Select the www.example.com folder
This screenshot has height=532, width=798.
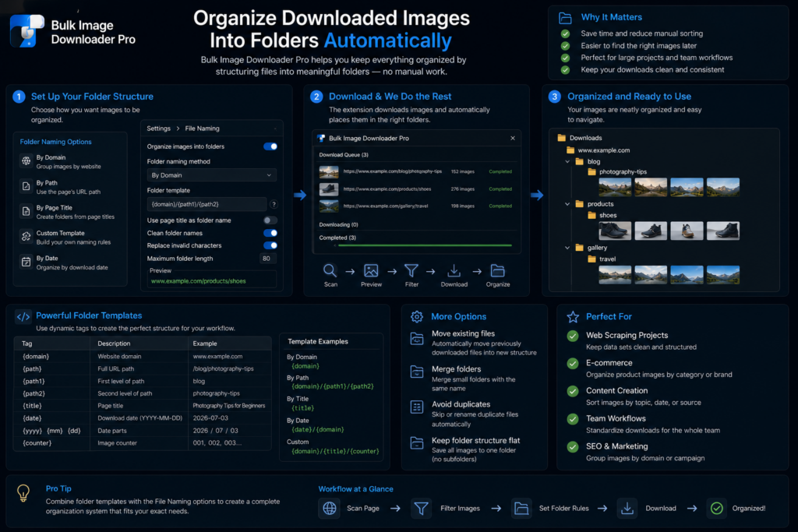598,150
